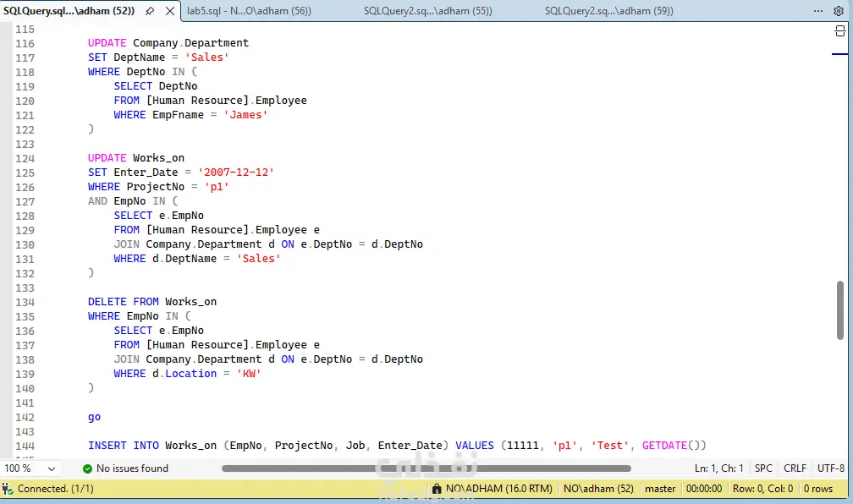853x504 pixels.
Task: Close the SQLQuery.sql adham (52) tab
Action: click(x=170, y=11)
